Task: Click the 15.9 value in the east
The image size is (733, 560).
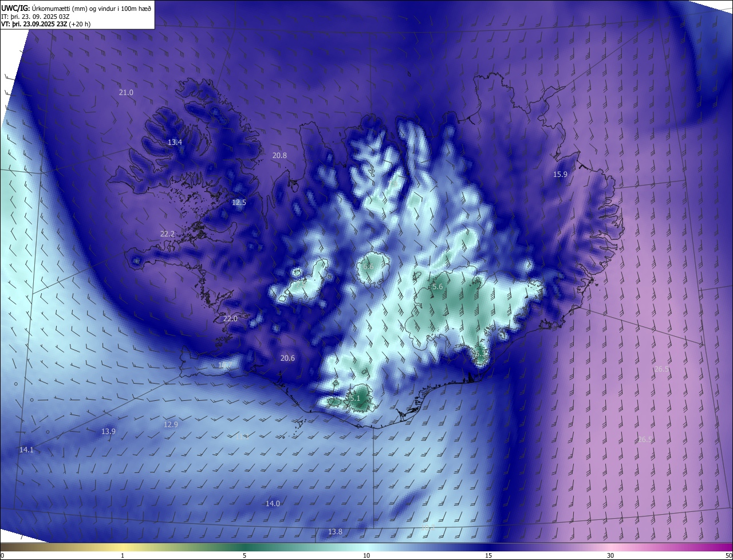Action: click(560, 174)
